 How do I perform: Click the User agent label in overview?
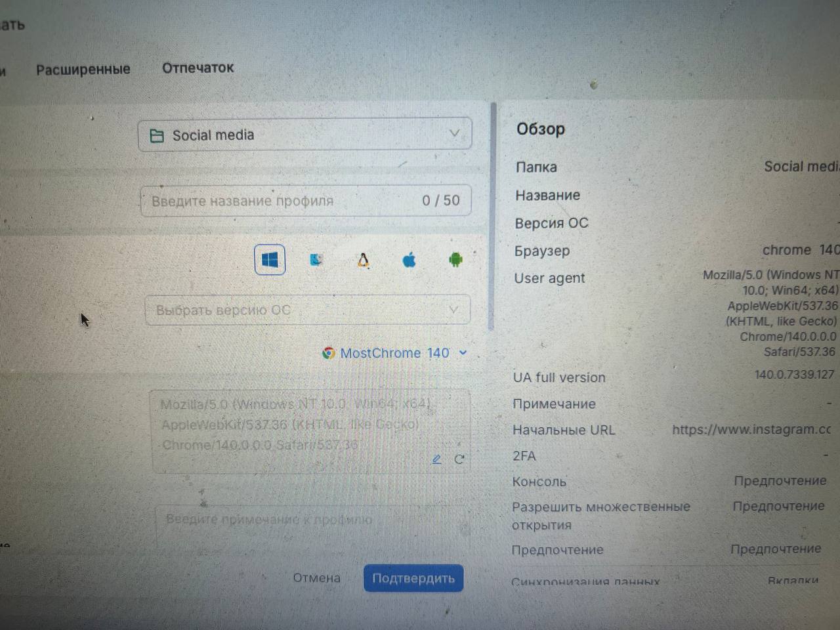click(549, 278)
